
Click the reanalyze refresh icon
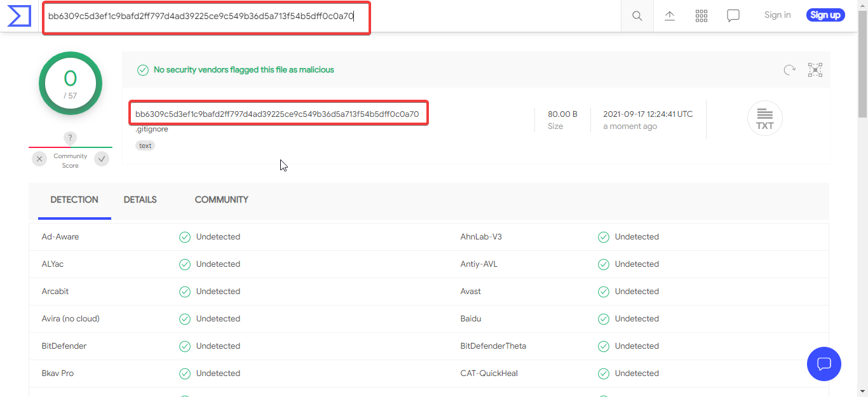coord(789,70)
